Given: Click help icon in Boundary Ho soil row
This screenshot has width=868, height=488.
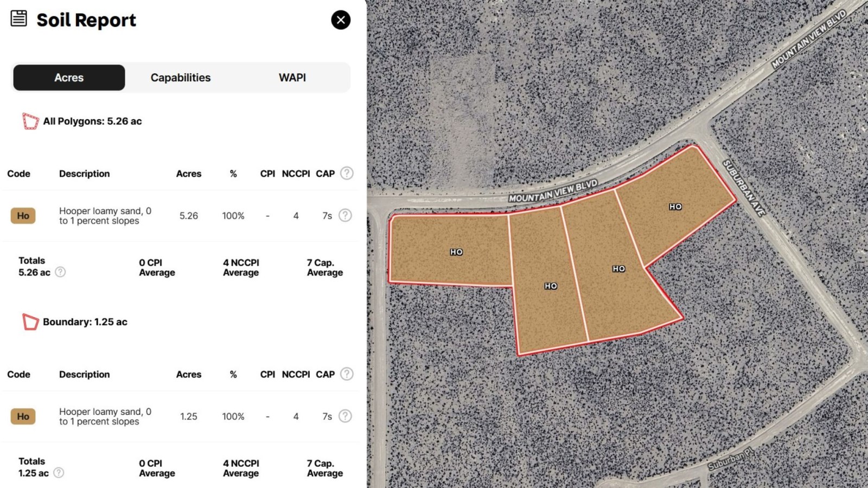Looking at the screenshot, I should [x=345, y=416].
